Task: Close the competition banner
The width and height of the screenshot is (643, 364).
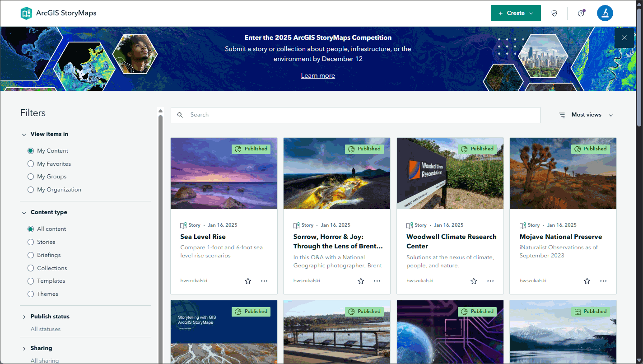Action: click(624, 38)
